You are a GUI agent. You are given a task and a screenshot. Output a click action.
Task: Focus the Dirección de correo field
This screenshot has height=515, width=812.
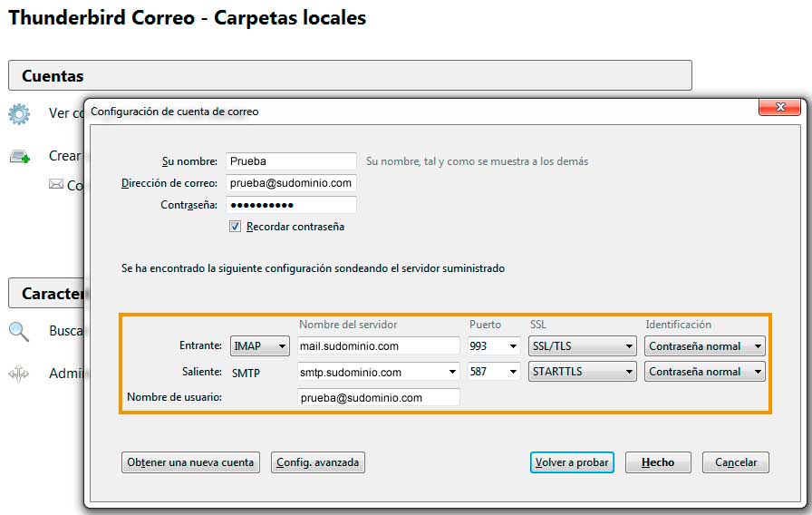tap(291, 183)
